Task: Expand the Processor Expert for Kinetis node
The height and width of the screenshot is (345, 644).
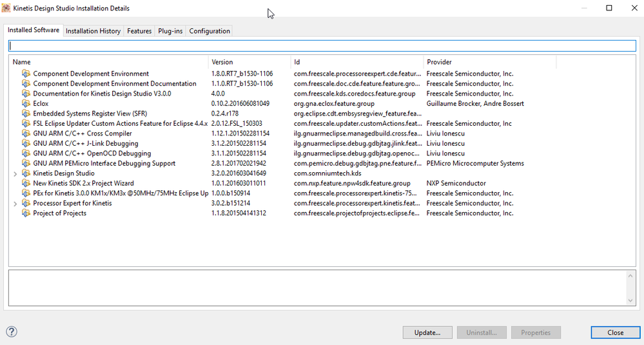Action: [x=15, y=203]
